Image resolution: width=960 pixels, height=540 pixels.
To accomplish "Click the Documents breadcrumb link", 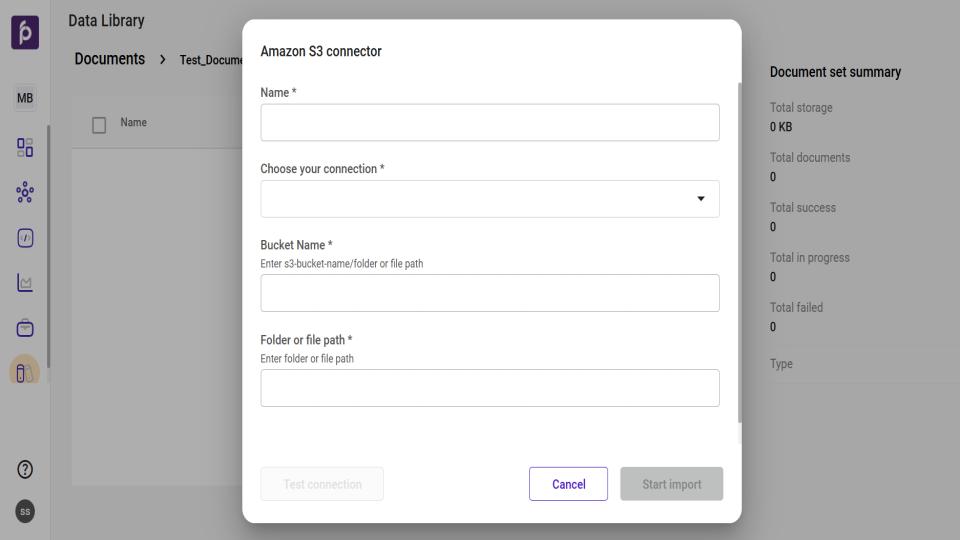I will point(109,59).
